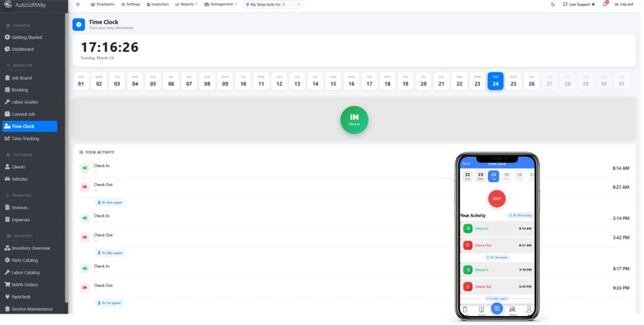Image resolution: width=644 pixels, height=325 pixels.
Task: Open the notifications bell icon
Action: tap(605, 4)
